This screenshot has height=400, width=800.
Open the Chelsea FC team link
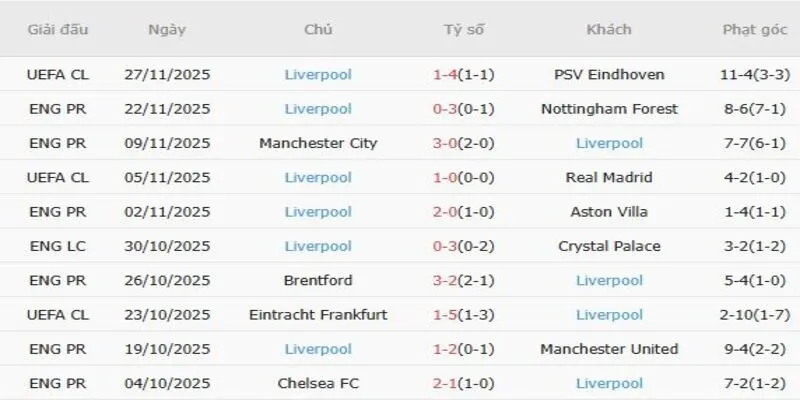tap(318, 383)
